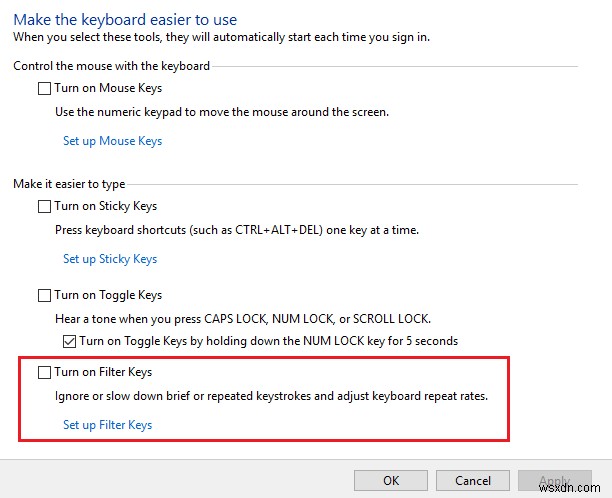Image resolution: width=612 pixels, height=498 pixels.
Task: Open the Set up Sticky Keys link
Action: (x=110, y=259)
